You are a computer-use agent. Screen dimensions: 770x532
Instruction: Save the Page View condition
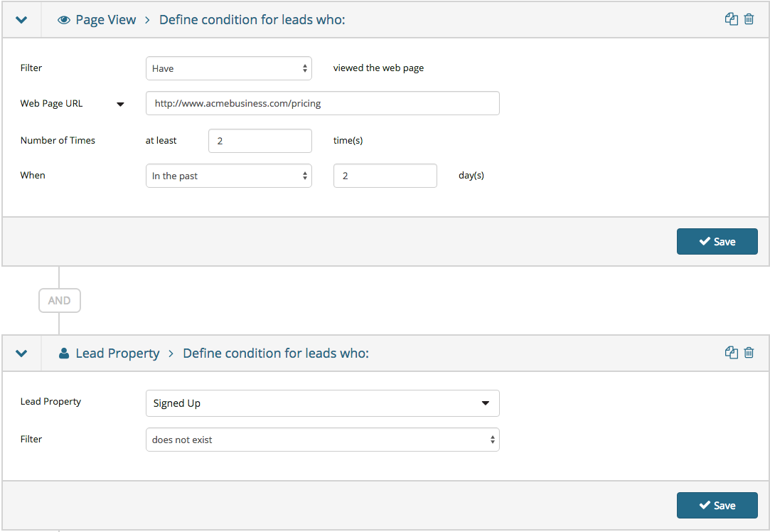click(717, 241)
